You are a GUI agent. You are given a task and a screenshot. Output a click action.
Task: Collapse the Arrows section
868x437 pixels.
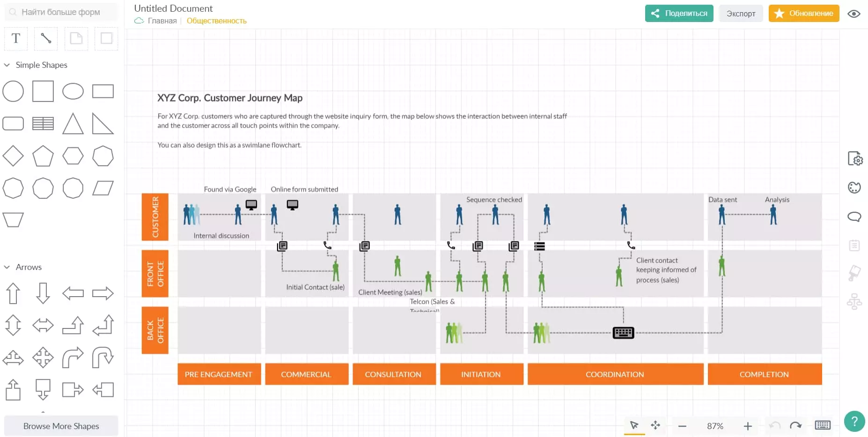click(x=7, y=267)
